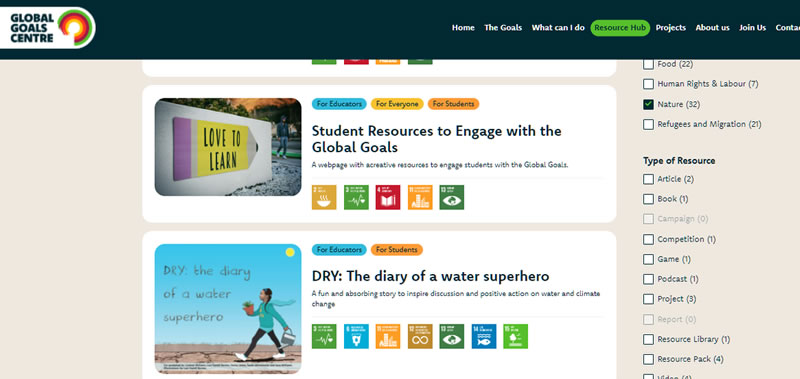Viewport: 800px width, 379px height.
Task: Click the greyed-out Campaign (0) checkbox
Action: pos(648,219)
